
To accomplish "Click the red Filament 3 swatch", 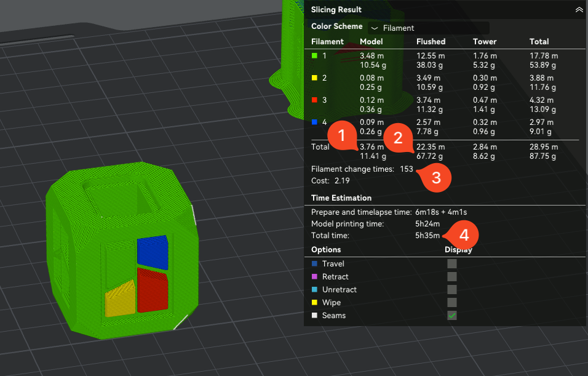I will point(315,100).
